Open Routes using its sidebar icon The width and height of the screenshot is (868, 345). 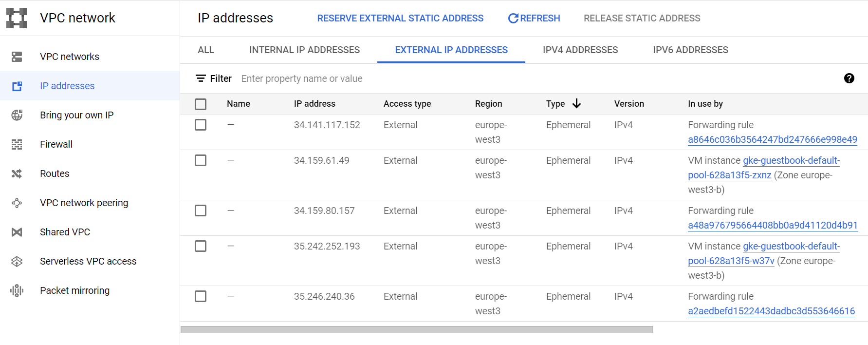(17, 174)
